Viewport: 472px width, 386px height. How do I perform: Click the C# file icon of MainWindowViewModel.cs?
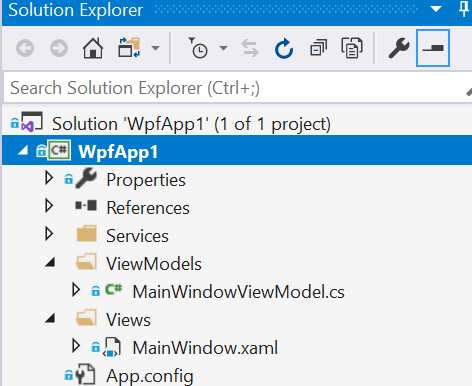(114, 289)
